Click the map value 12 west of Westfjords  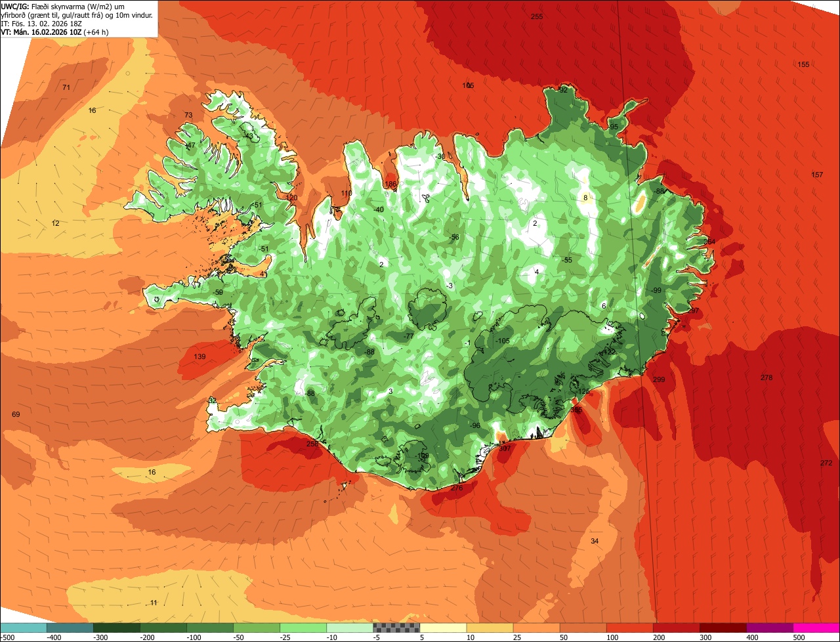tap(55, 224)
